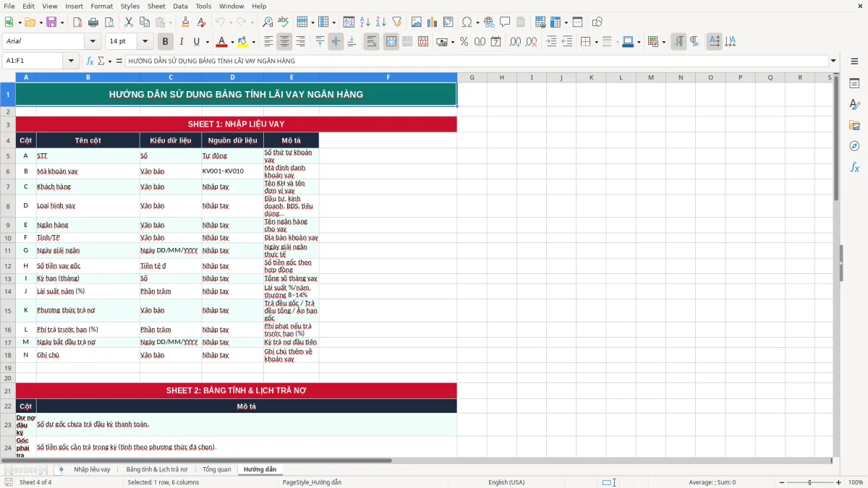Viewport: 868px width, 488px height.
Task: Insert an image
Action: tap(417, 22)
